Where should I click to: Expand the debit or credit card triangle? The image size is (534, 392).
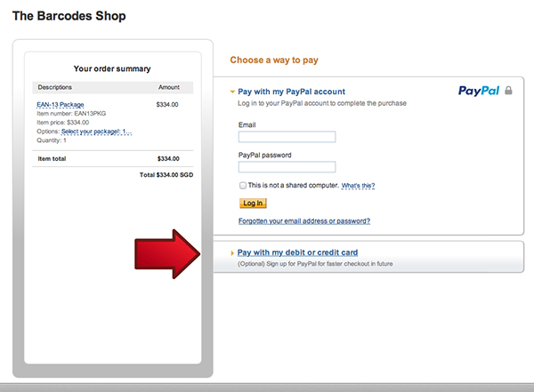(x=232, y=252)
